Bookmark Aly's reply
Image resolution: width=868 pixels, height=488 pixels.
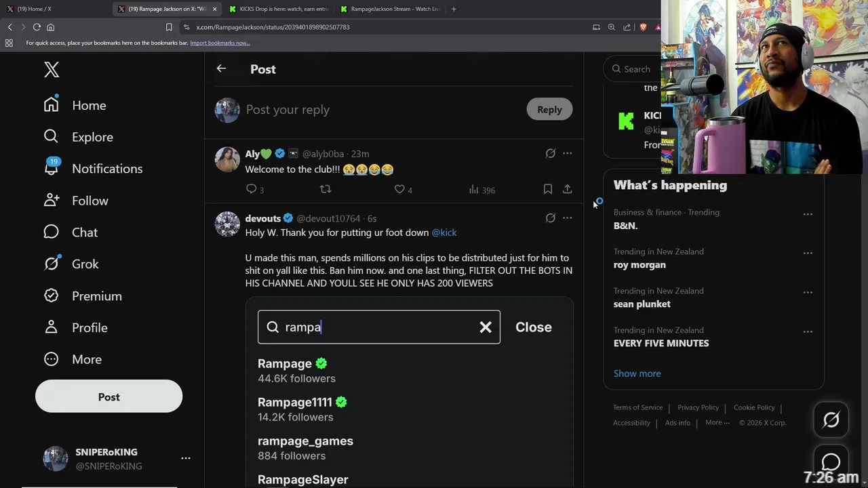[x=547, y=189]
